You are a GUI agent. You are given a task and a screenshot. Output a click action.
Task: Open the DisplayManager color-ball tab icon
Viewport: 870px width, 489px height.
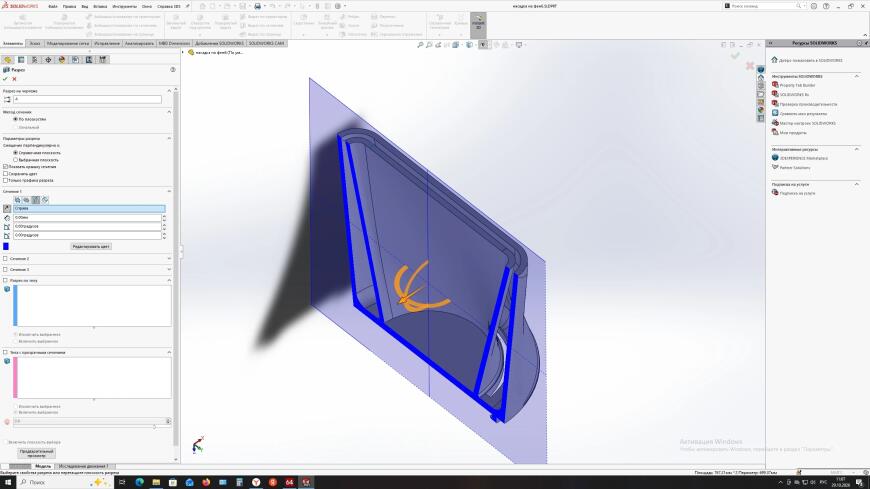click(x=62, y=60)
